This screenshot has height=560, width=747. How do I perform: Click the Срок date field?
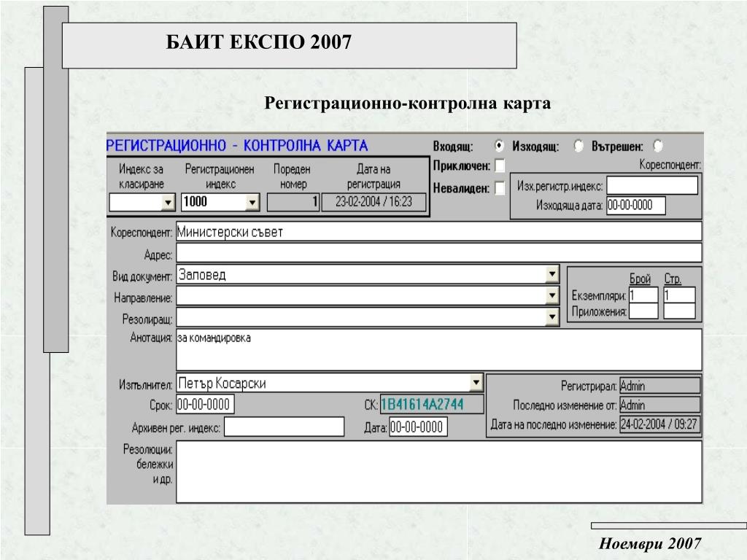point(205,404)
